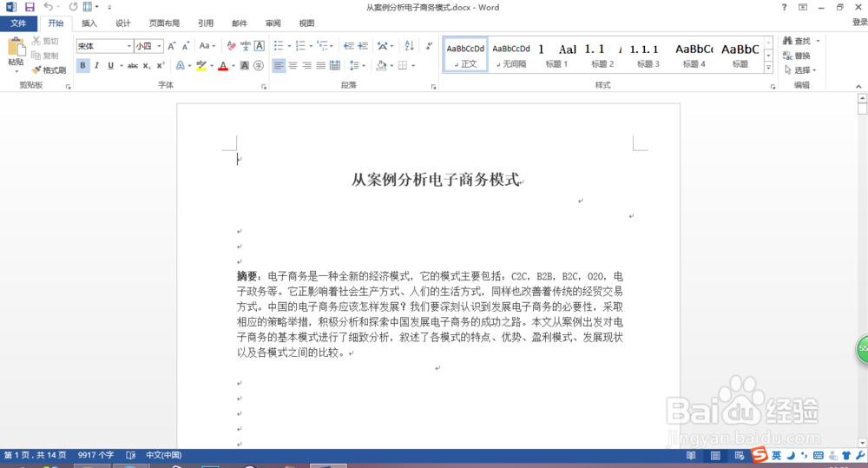Screen dimensions: 868x468
Task: Open the font size dropdown (小四)
Action: point(160,46)
